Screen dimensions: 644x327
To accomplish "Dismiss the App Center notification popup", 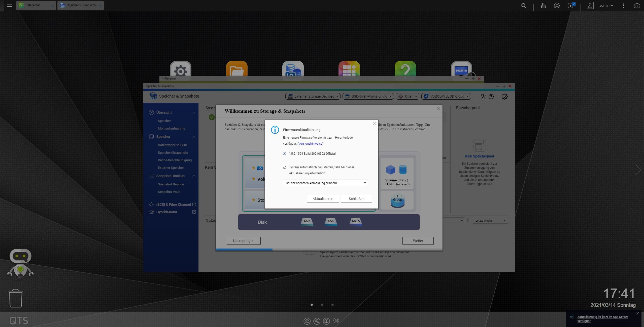I will tap(637, 313).
